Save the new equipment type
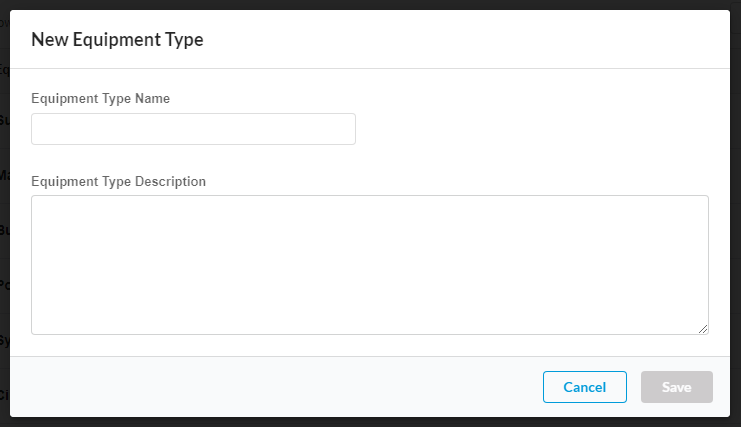Viewport: 741px width, 427px height. 676,387
